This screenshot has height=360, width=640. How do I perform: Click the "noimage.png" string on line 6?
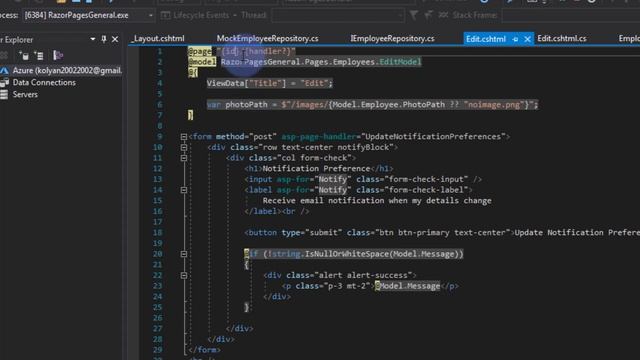pos(494,105)
